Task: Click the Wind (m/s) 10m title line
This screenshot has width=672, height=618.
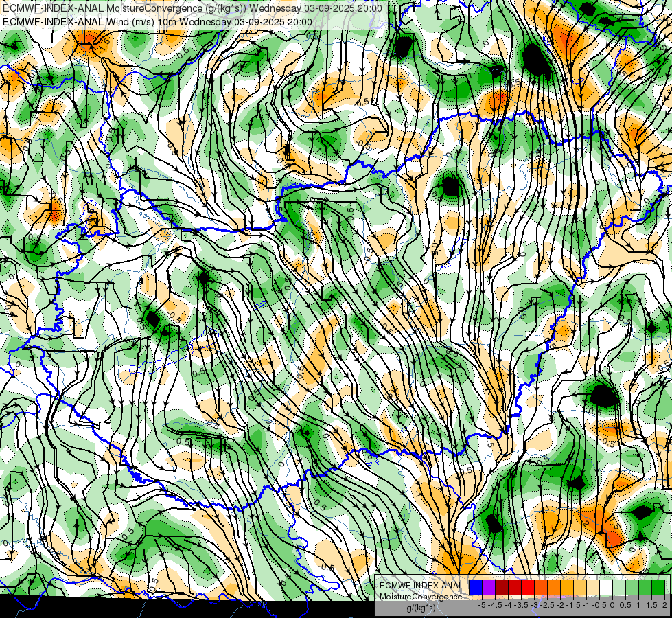Action: [157, 22]
